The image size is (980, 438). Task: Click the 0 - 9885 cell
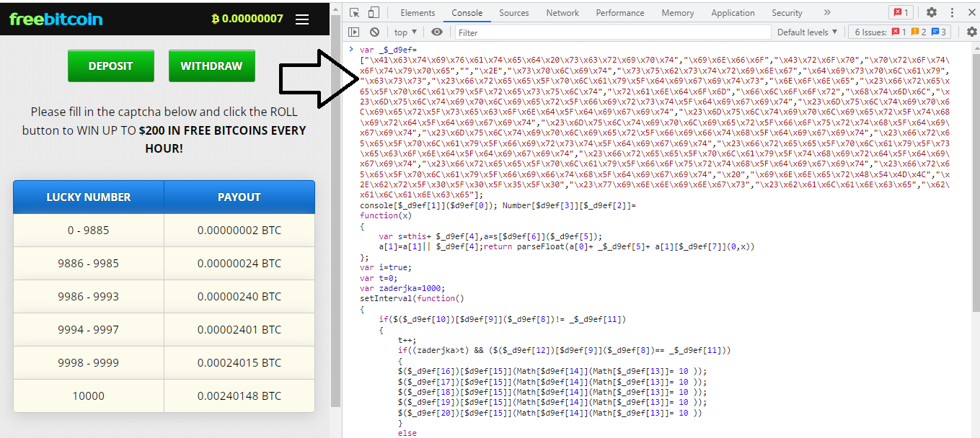(89, 231)
